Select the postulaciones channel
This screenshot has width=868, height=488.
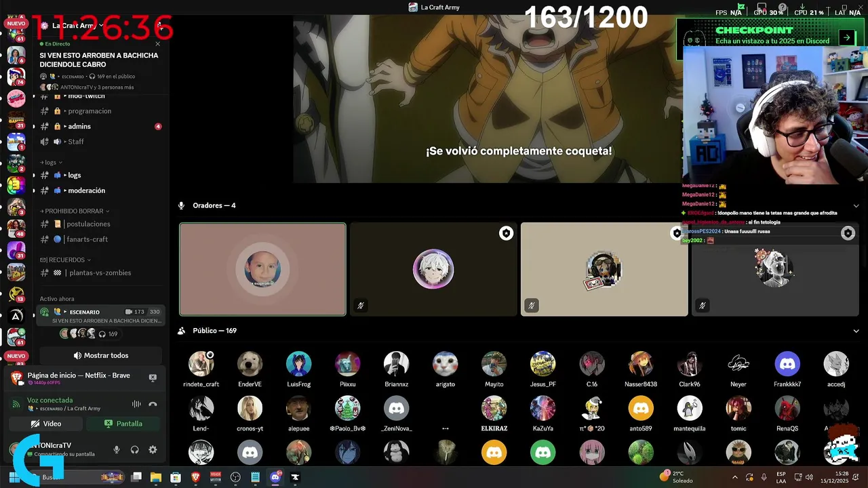[x=89, y=224]
